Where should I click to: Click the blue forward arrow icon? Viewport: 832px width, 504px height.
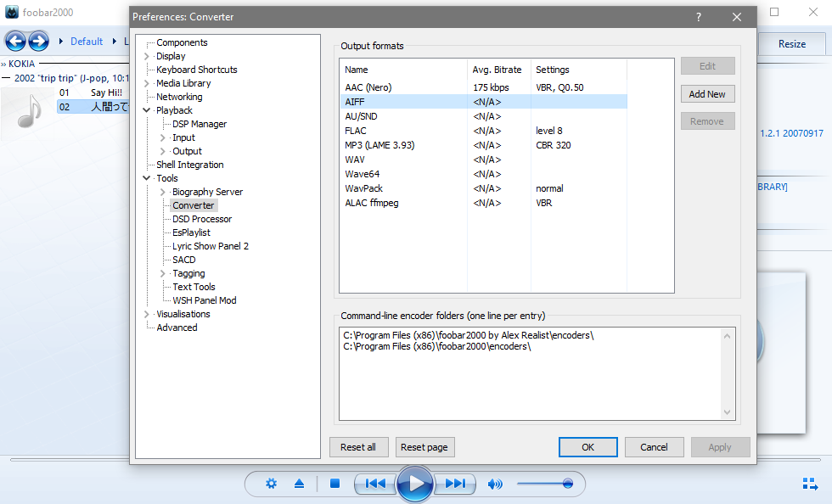point(38,41)
